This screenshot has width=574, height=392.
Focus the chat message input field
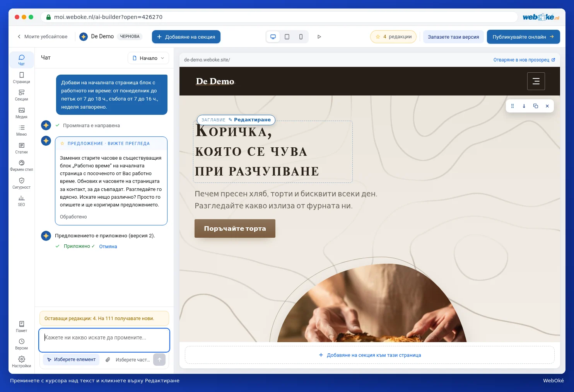[x=104, y=340]
